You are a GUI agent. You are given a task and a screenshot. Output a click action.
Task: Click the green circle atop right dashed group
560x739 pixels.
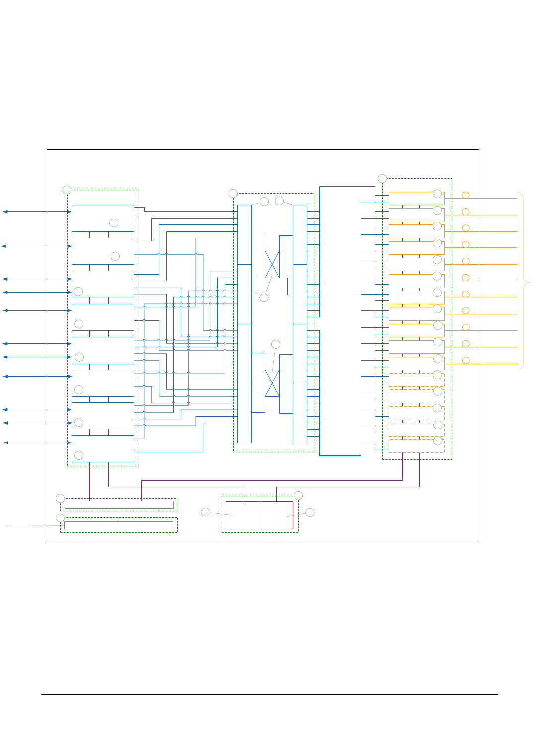[382, 178]
